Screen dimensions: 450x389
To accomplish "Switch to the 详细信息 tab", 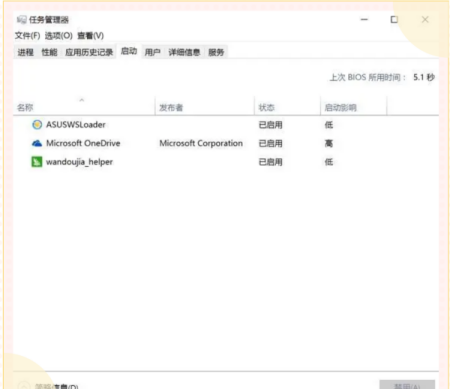I will point(184,52).
